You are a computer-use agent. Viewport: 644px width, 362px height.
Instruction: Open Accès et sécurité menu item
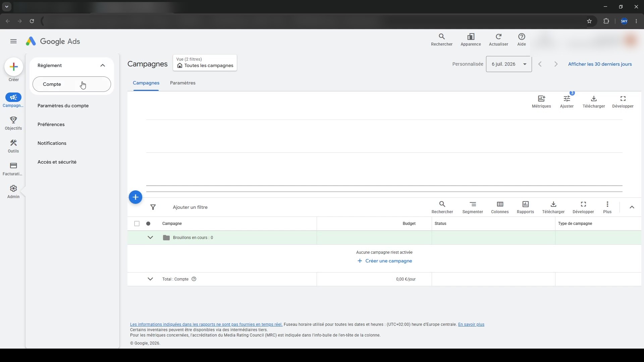point(57,162)
